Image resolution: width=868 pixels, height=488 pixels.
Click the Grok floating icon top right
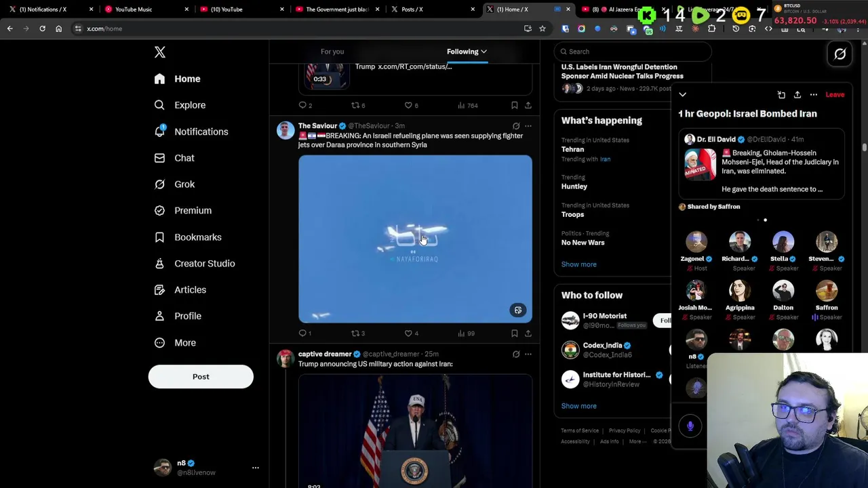coord(840,54)
